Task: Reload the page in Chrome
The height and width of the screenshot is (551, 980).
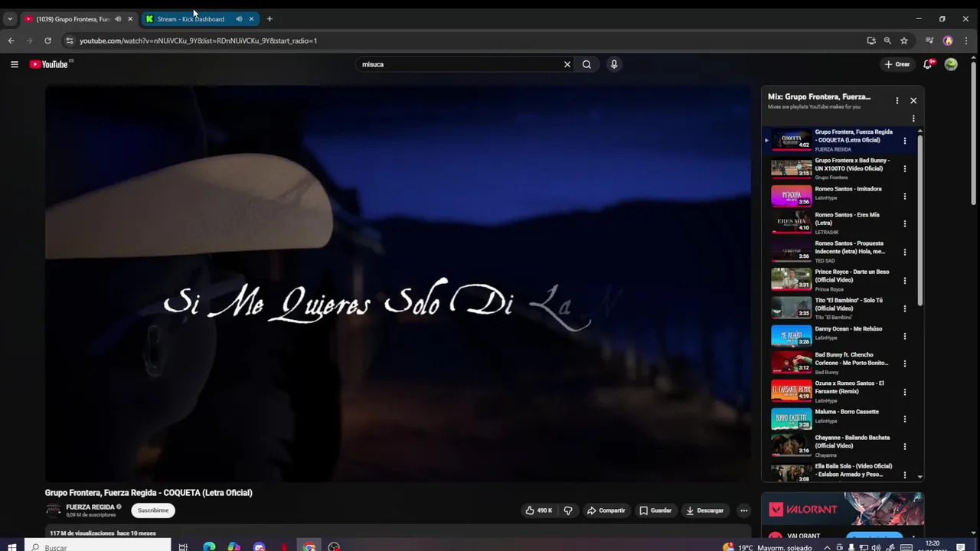Action: coord(47,41)
